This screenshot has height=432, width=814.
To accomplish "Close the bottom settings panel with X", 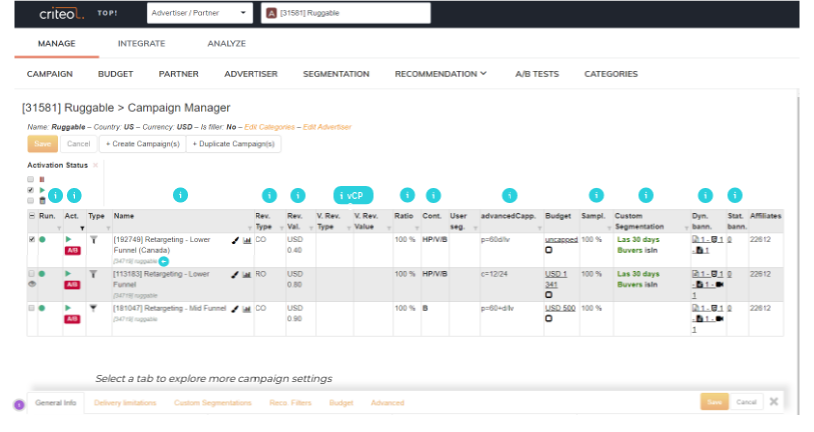I will (x=774, y=402).
